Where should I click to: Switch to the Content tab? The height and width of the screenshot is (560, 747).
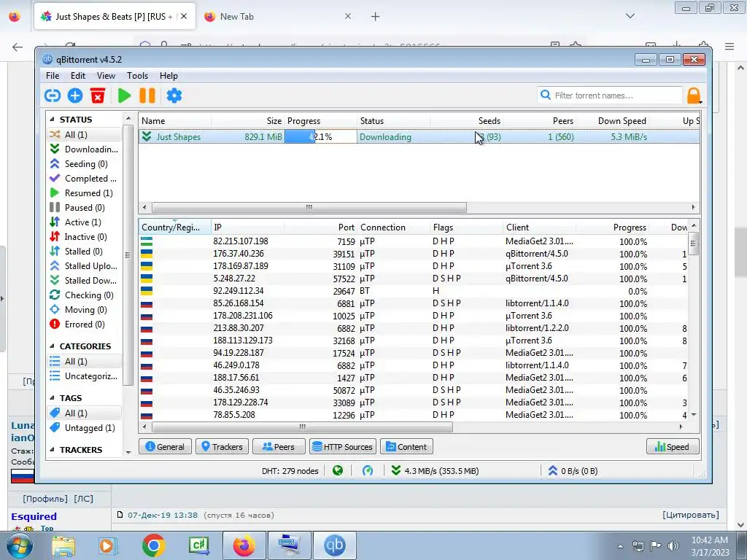[406, 447]
